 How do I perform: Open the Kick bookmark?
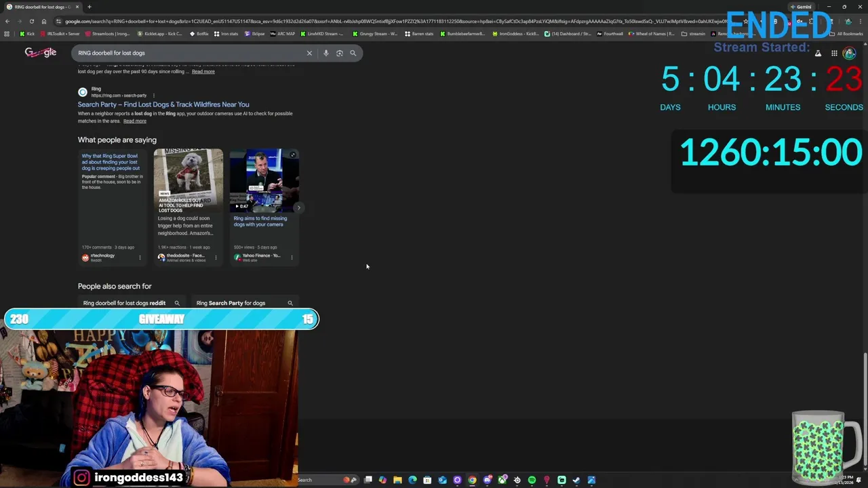coord(27,33)
